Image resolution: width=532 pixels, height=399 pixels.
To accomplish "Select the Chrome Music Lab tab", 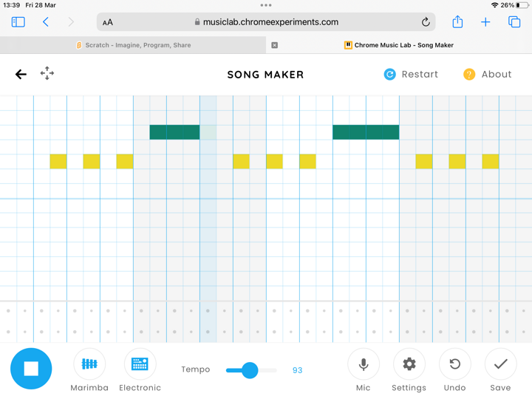I will [x=399, y=45].
